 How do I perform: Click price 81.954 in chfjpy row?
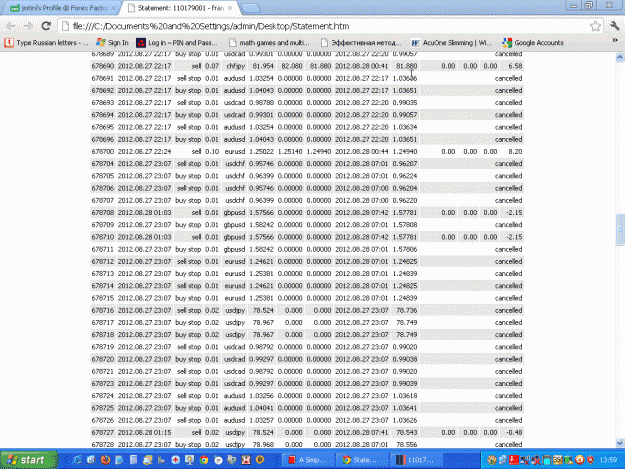tap(263, 66)
